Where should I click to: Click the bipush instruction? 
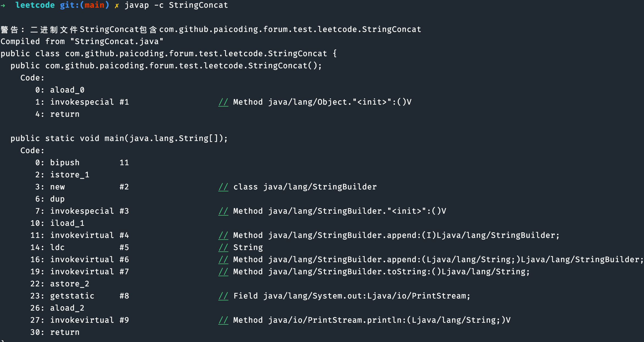pyautogui.click(x=65, y=163)
